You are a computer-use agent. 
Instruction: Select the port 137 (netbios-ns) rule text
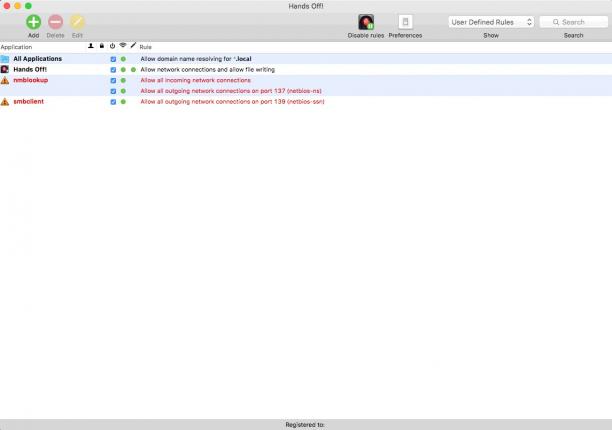coord(231,91)
